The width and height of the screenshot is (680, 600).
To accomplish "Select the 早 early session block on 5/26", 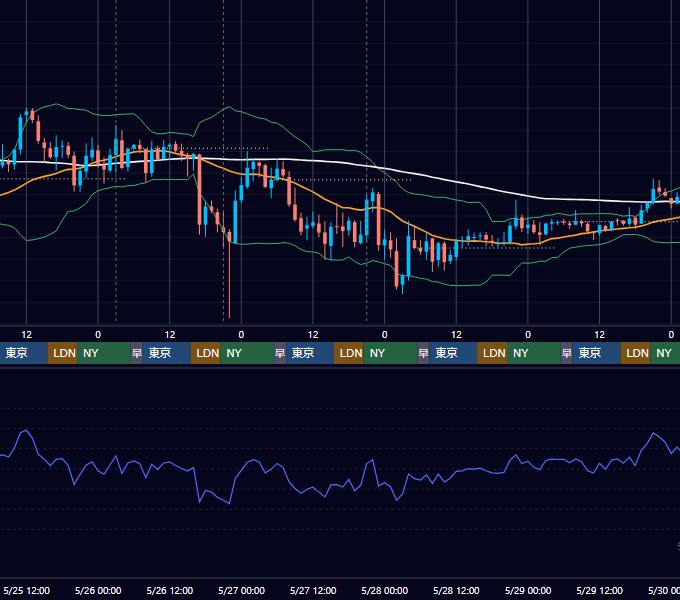I will click(137, 353).
